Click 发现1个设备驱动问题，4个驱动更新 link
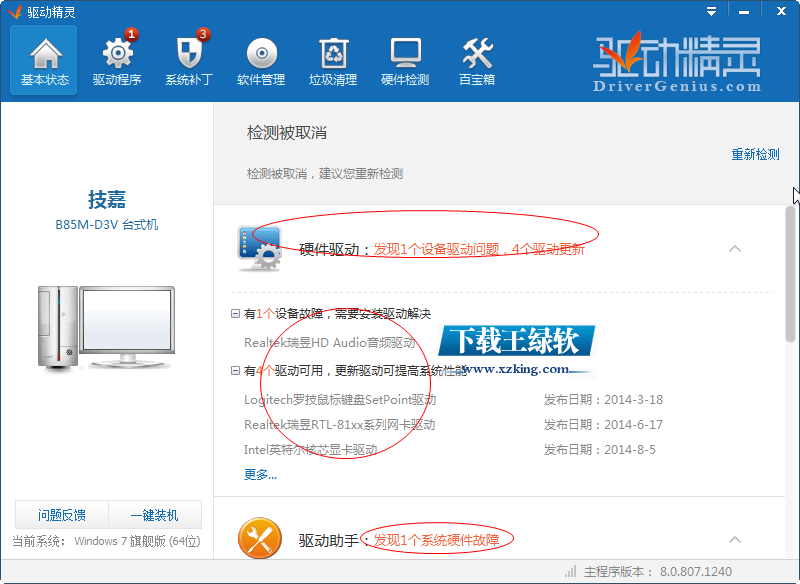Screen dimensions: 800x584 coord(479,249)
